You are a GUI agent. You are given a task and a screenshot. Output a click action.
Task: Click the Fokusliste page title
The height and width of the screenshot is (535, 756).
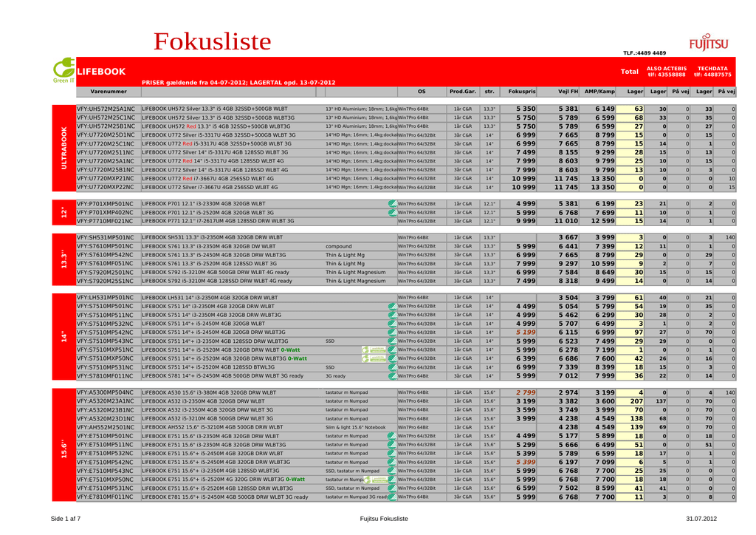212,41
